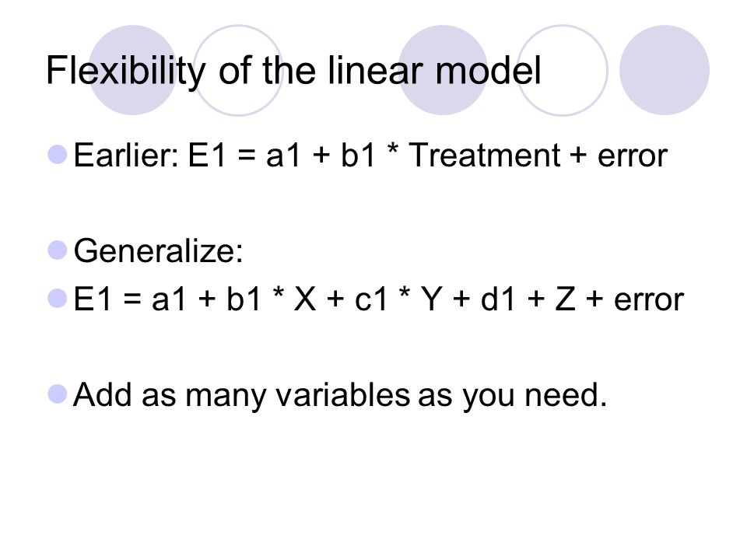Click 'b1 * X' in generalized equation
The width and height of the screenshot is (747, 560).
pyautogui.click(x=272, y=299)
